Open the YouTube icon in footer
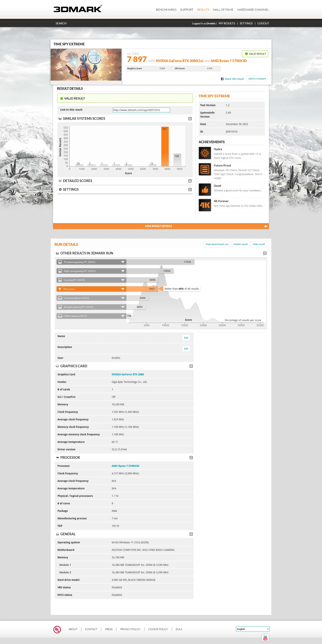The height and width of the screenshot is (644, 322). coord(265,638)
